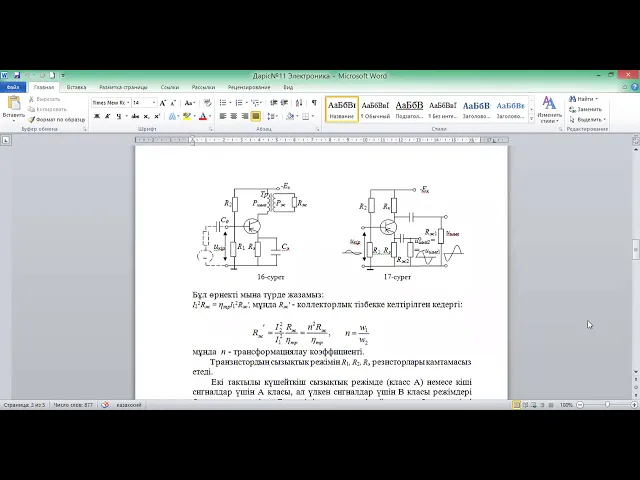Switch to Print Layout view in status bar
This screenshot has width=640, height=480.
[516, 405]
